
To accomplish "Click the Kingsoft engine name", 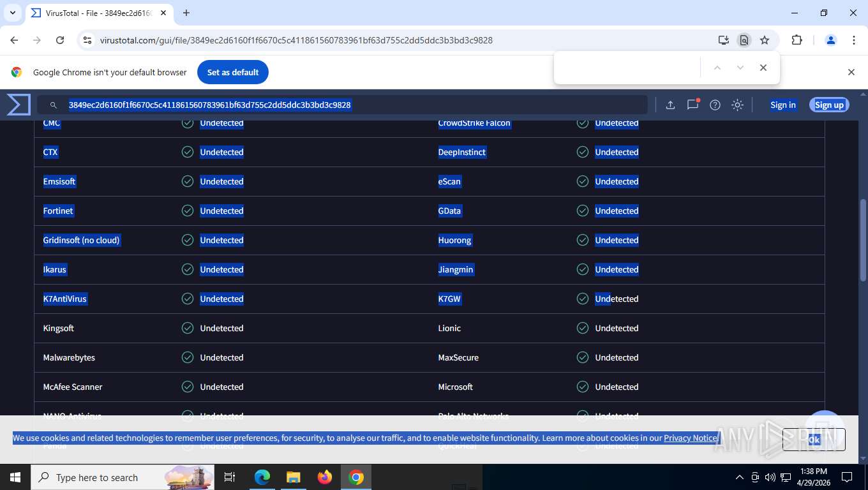I will point(59,328).
